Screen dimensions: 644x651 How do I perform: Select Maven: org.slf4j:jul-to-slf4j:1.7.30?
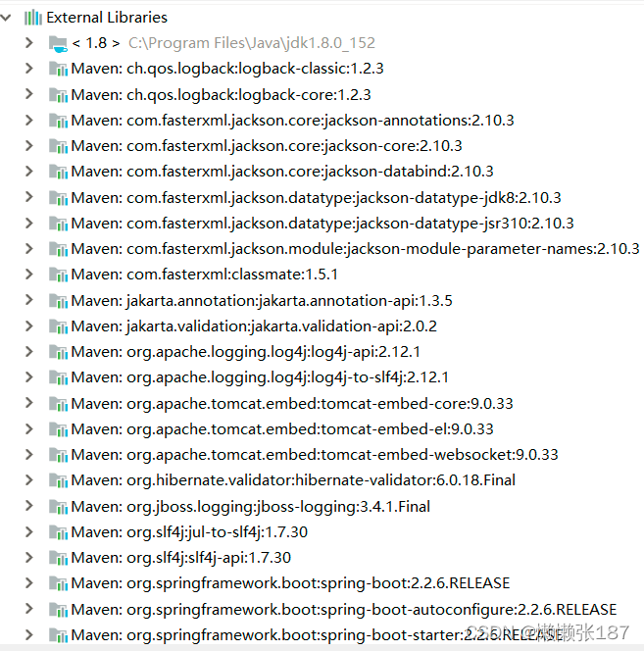pyautogui.click(x=189, y=532)
